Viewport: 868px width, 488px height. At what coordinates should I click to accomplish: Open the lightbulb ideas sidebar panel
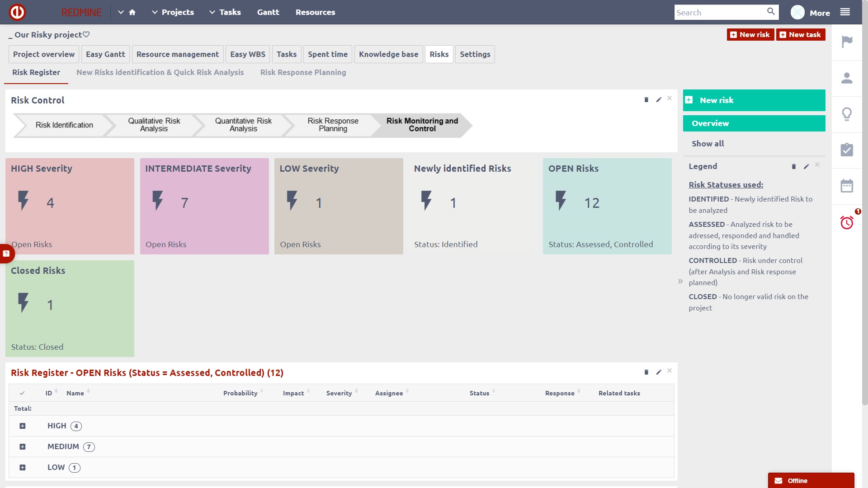click(x=847, y=114)
